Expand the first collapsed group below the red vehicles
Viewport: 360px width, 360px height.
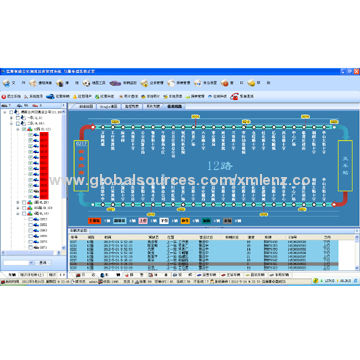coord(18,202)
